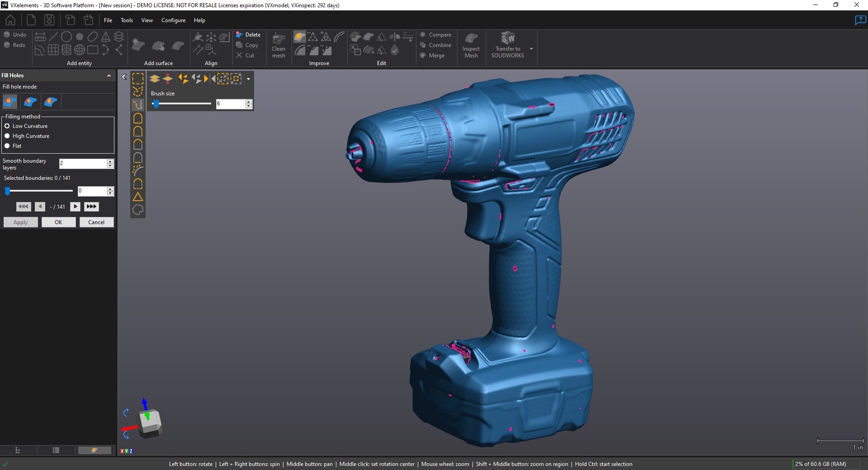Open the Tools menu

127,20
